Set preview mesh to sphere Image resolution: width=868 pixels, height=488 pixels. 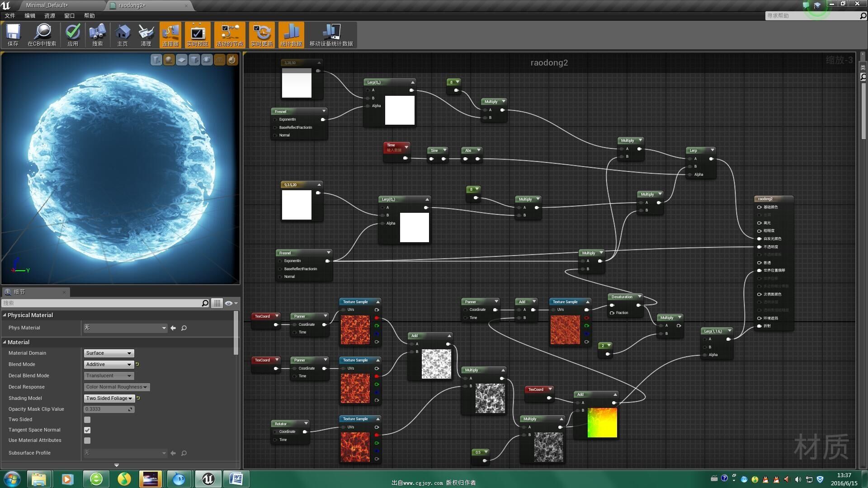pos(169,60)
